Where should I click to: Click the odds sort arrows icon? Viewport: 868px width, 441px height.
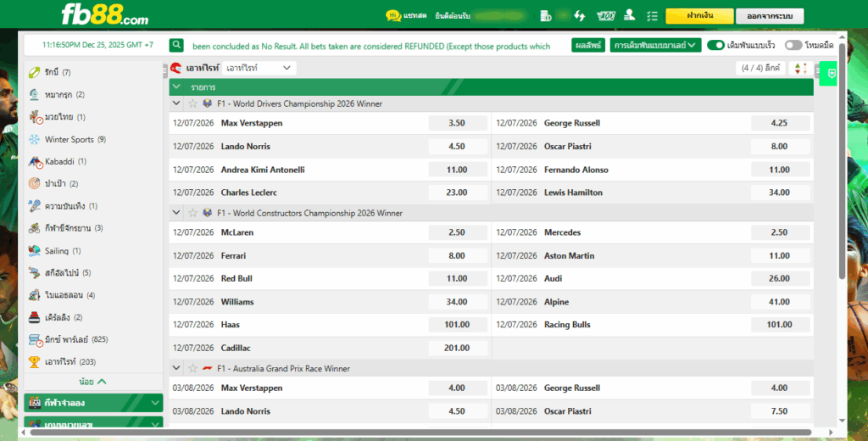pos(800,68)
